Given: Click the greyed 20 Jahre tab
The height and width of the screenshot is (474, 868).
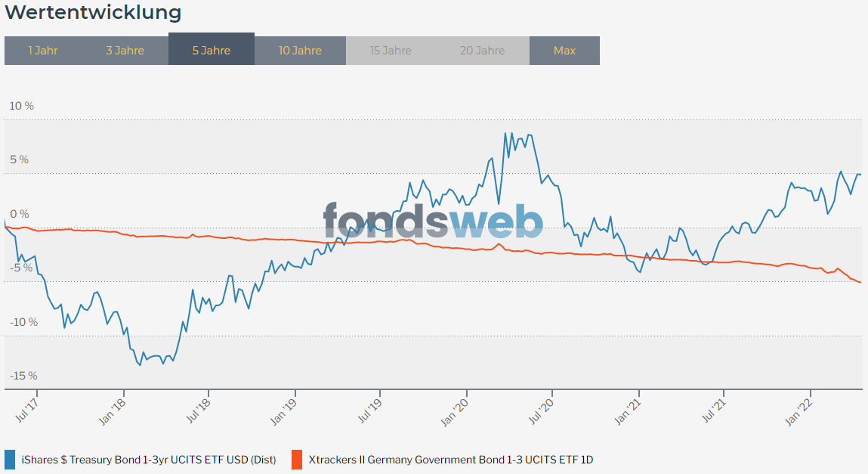Looking at the screenshot, I should click(x=482, y=51).
